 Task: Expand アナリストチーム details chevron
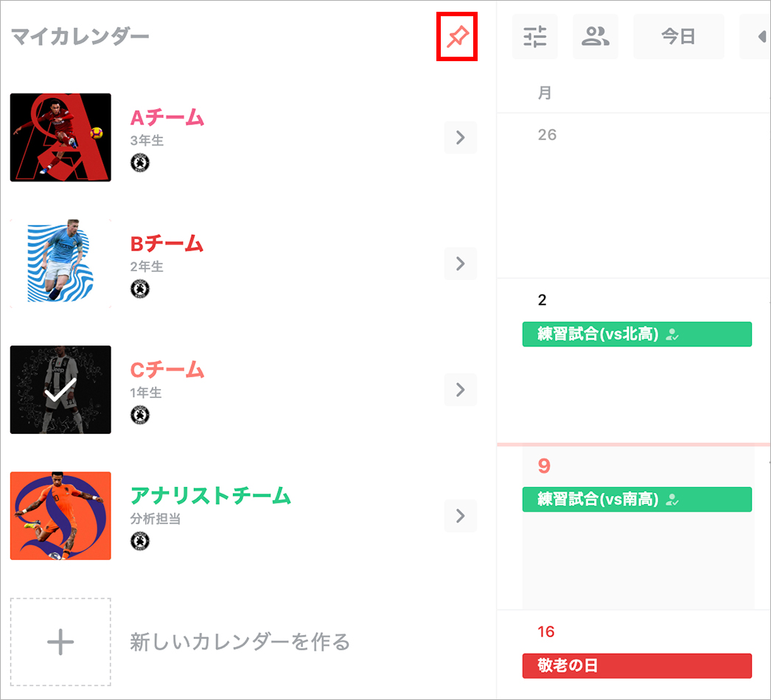[460, 516]
